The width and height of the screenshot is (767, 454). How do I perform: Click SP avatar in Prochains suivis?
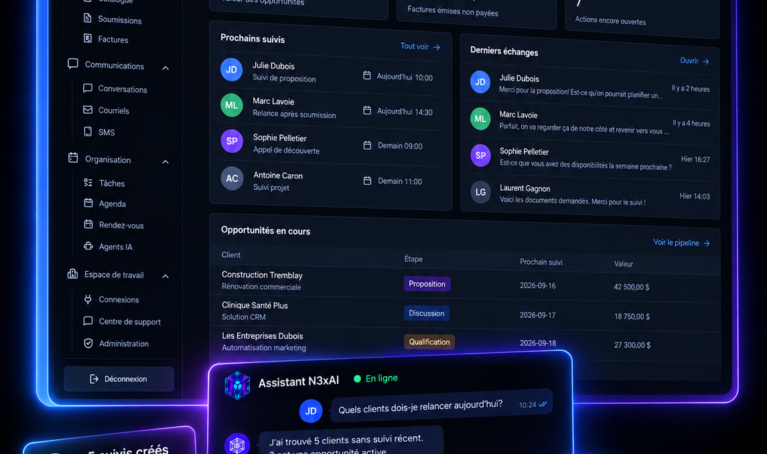(x=232, y=141)
